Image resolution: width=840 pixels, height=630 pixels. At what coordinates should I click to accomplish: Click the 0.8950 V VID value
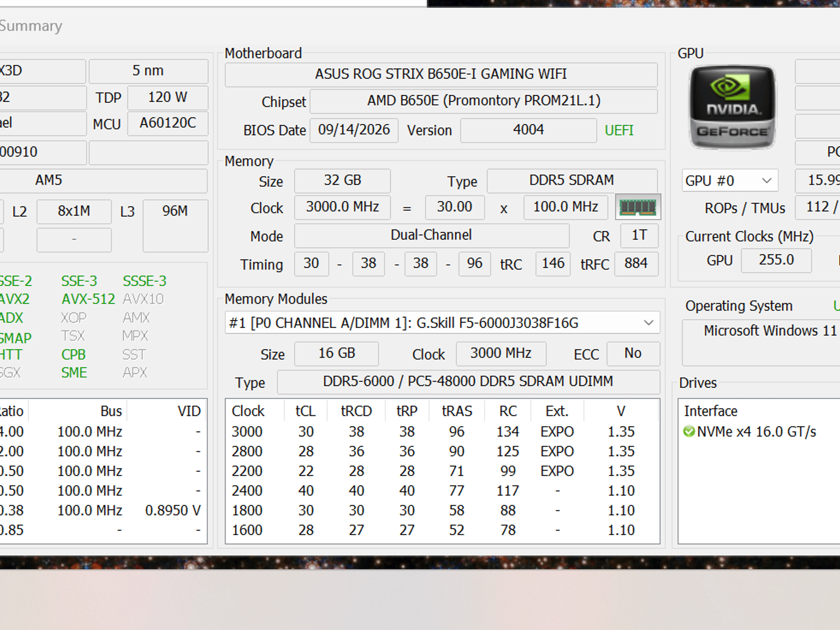(173, 510)
